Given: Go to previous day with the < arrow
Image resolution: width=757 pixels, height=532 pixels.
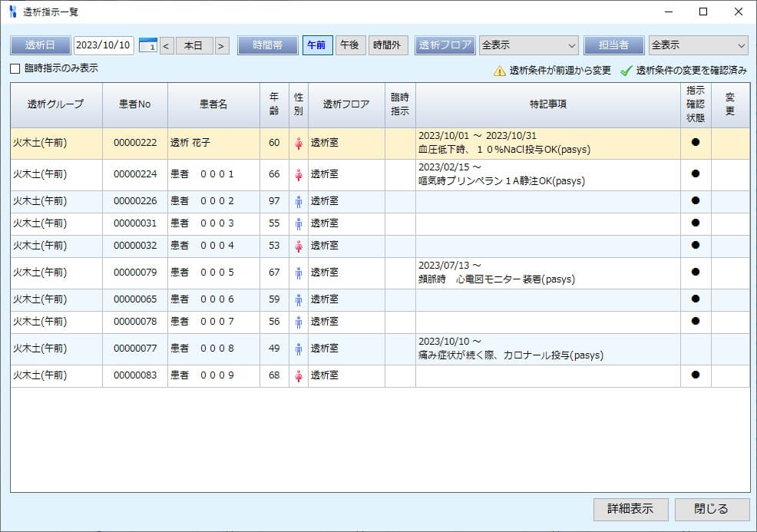Looking at the screenshot, I should pos(166,45).
